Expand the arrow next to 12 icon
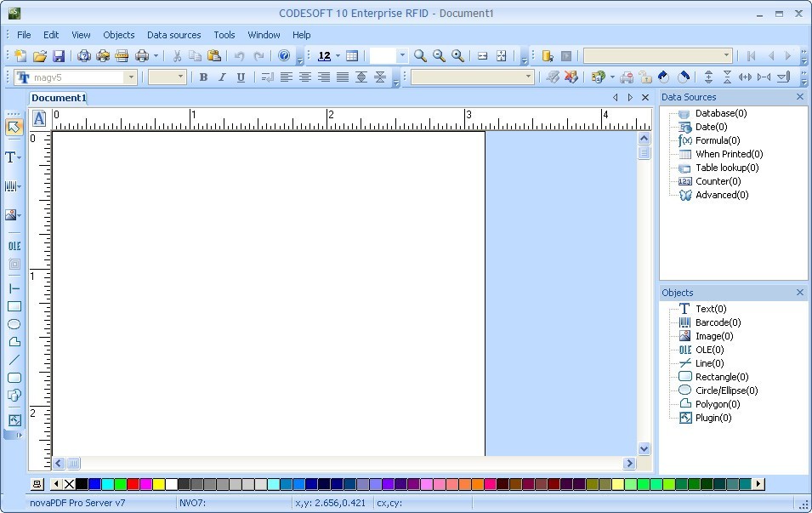 click(338, 55)
